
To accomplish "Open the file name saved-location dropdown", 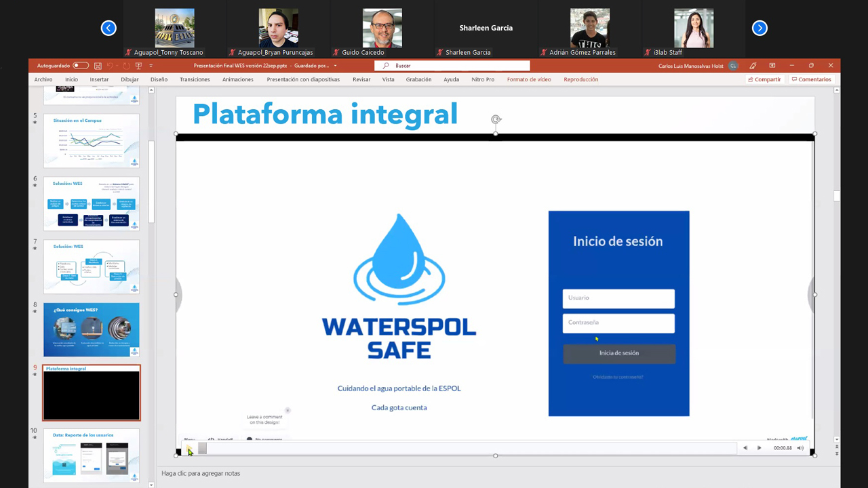I will tap(335, 66).
